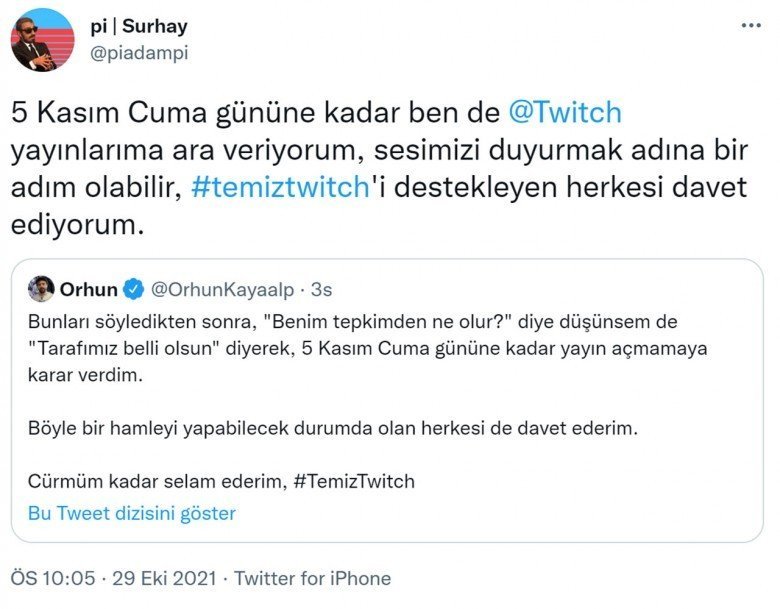The image size is (780, 609).
Task: Click the Orhun display name
Action: (x=89, y=290)
